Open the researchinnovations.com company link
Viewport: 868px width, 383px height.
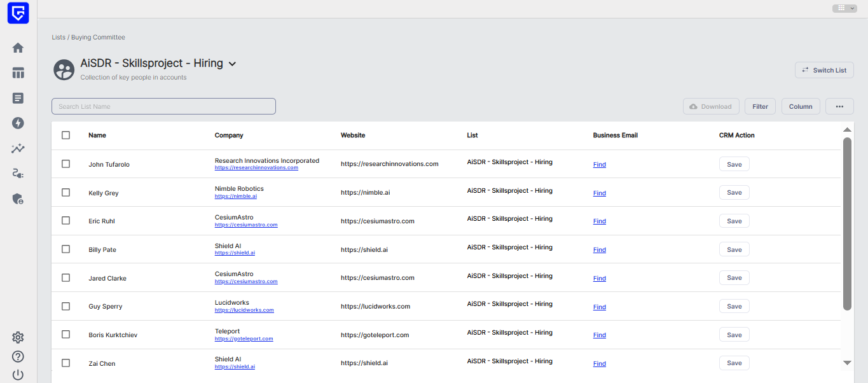(x=256, y=168)
